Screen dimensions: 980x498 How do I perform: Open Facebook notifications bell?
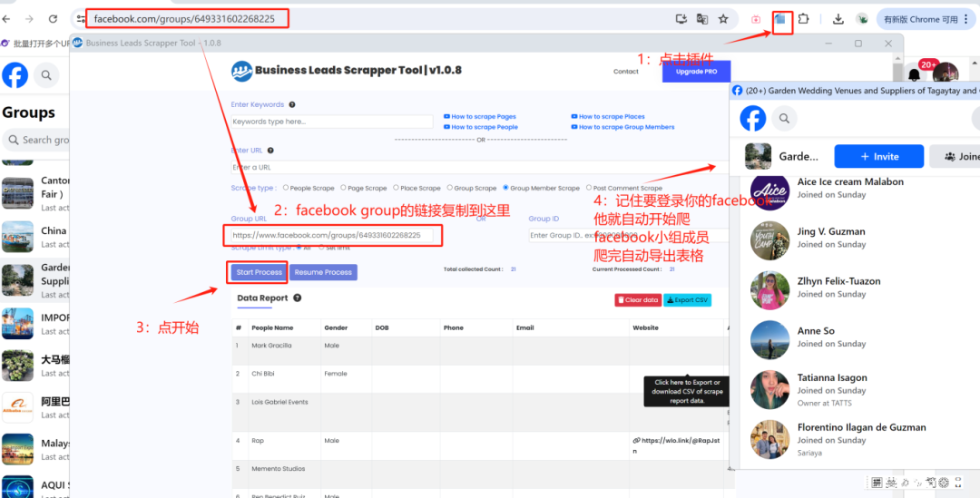914,74
